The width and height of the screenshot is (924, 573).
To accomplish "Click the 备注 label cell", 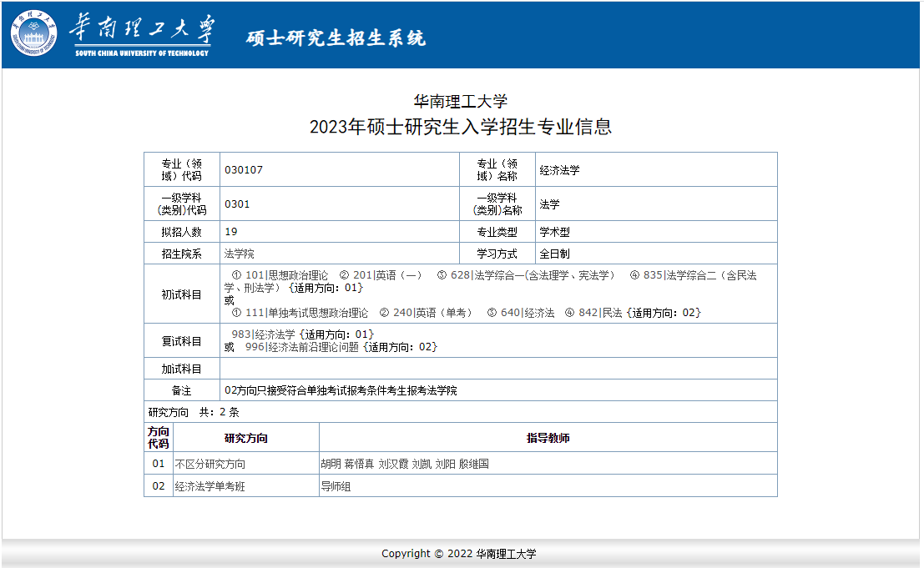I will (x=182, y=390).
